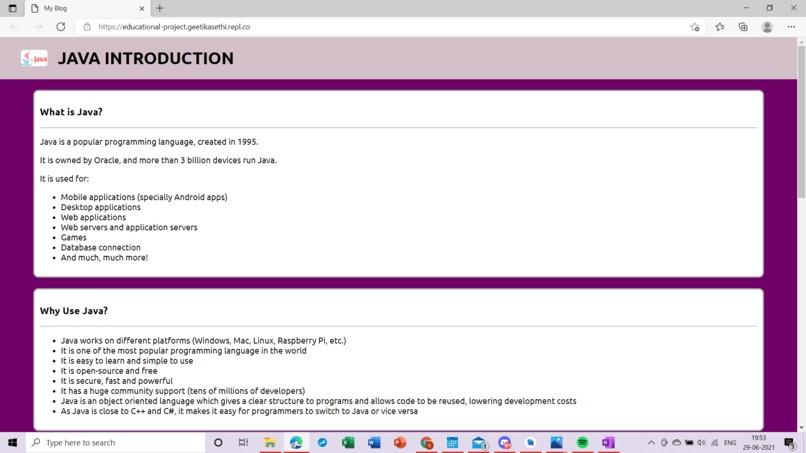Open Google Chrome from the taskbar
806x453 pixels.
pyautogui.click(x=426, y=442)
